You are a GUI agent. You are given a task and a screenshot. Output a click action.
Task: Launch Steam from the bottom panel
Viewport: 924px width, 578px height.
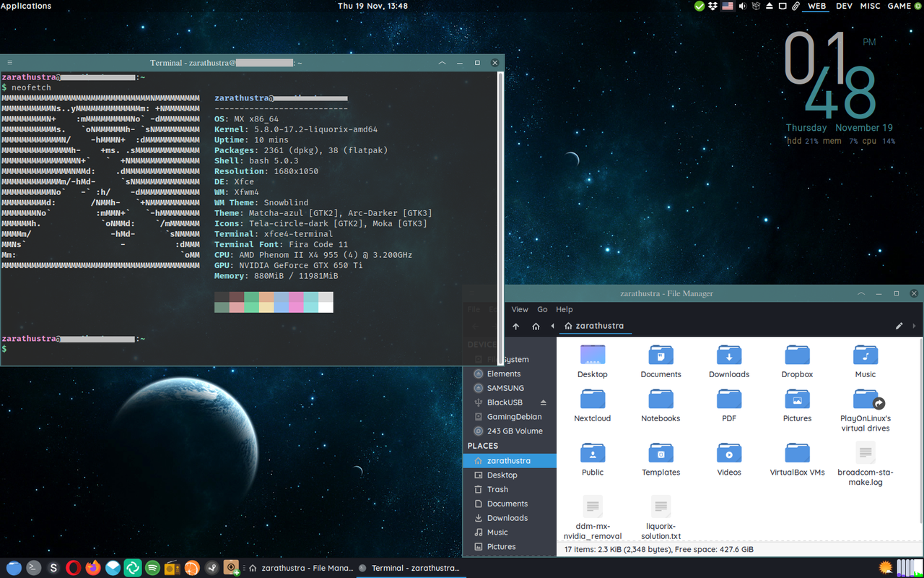pos(211,568)
